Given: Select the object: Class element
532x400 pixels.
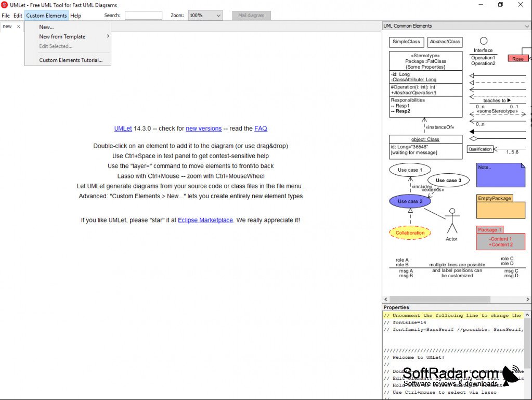Looking at the screenshot, I should coord(425,147).
